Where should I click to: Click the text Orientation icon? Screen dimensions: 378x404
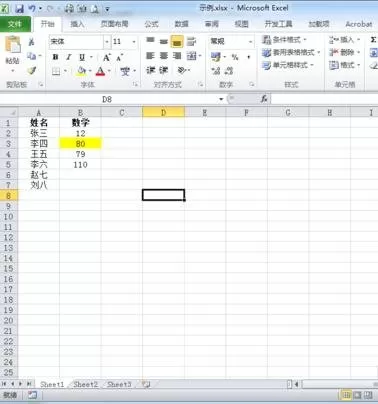coord(182,70)
